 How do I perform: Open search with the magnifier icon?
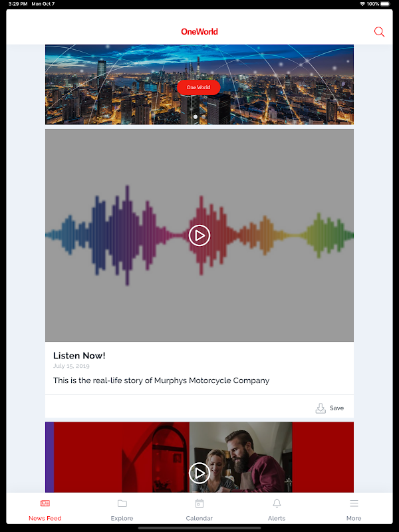click(379, 32)
